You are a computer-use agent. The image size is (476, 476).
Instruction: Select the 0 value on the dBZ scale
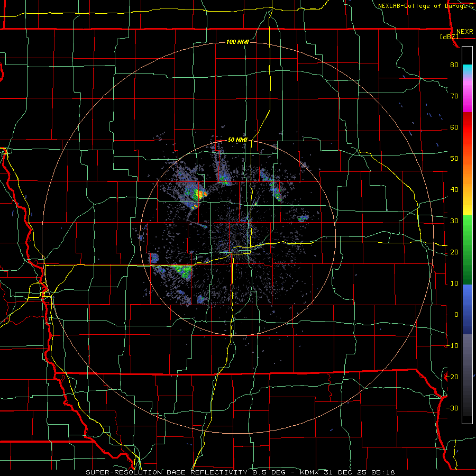(456, 315)
